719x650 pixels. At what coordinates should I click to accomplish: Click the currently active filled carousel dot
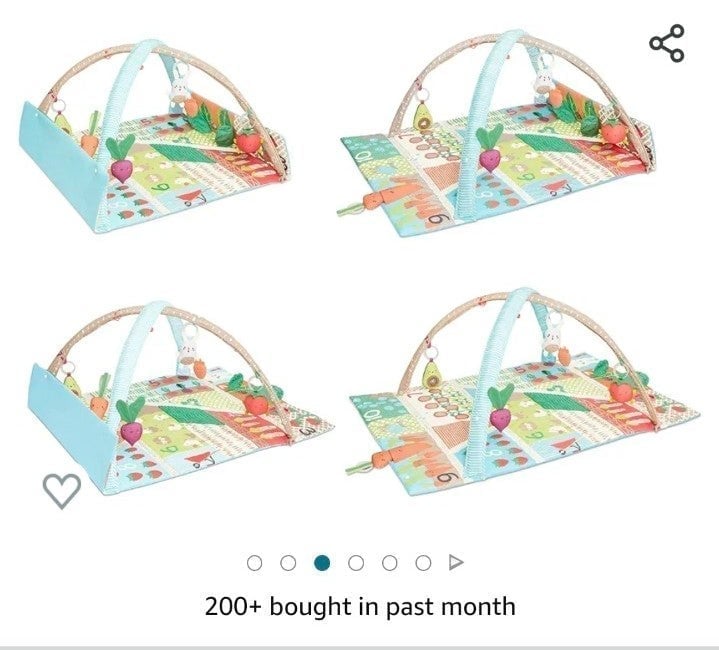click(x=322, y=562)
